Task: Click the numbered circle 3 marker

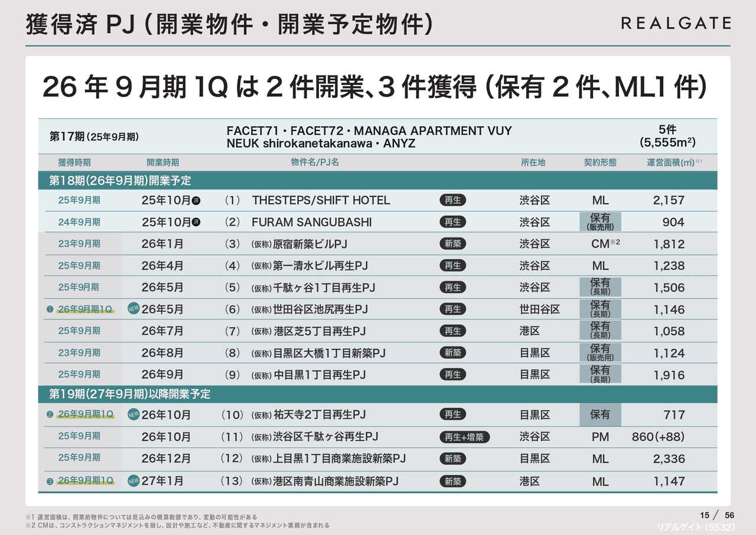Action: 50,481
